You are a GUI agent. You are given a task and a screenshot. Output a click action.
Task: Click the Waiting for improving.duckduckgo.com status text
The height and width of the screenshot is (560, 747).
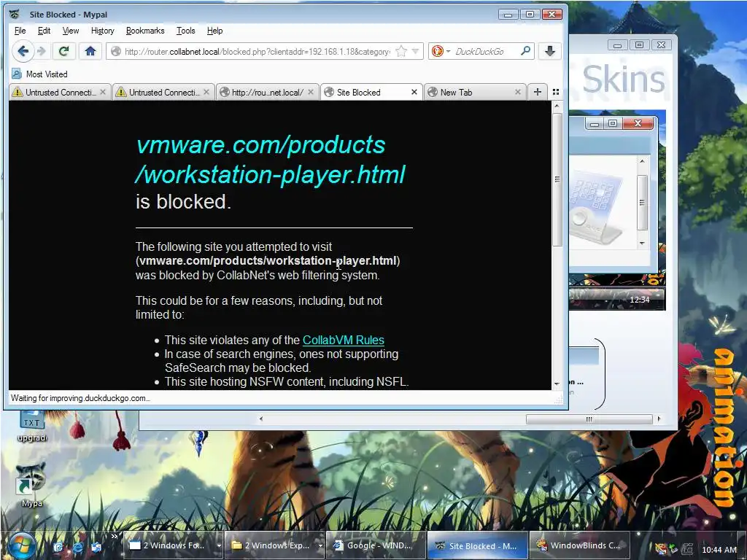coord(80,398)
